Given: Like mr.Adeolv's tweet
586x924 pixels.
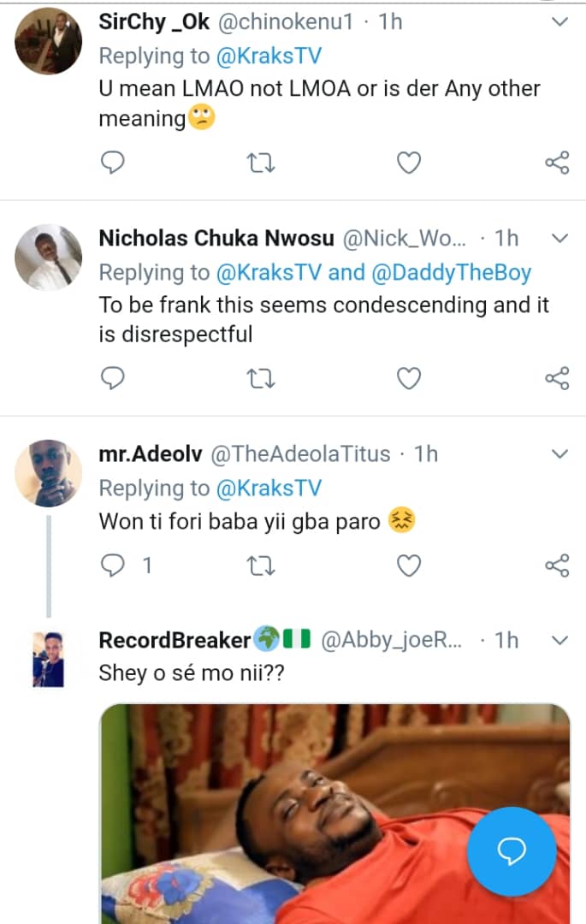Looking at the screenshot, I should coord(410,566).
